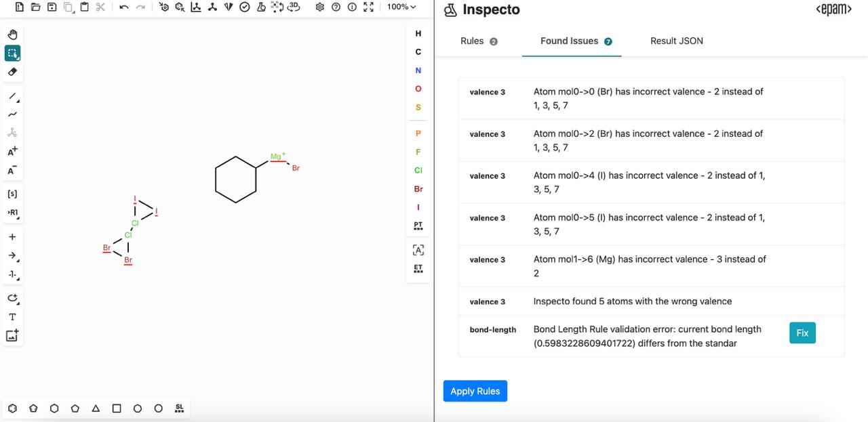Select the Bromine Br atom button
Image resolution: width=868 pixels, height=422 pixels.
click(x=418, y=189)
